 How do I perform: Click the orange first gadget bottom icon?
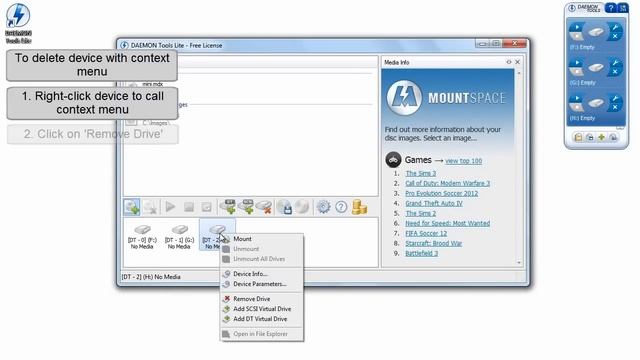click(578, 138)
